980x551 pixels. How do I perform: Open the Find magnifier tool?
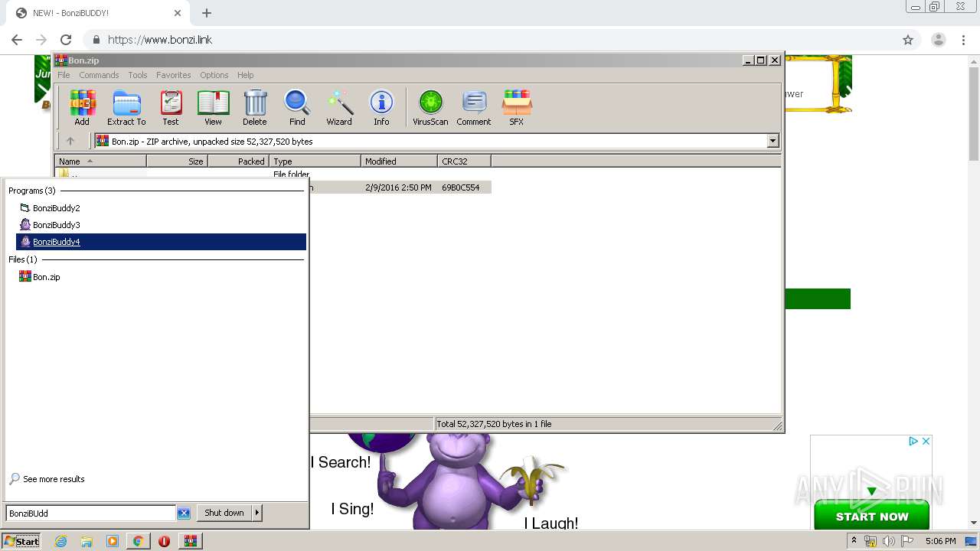point(297,107)
